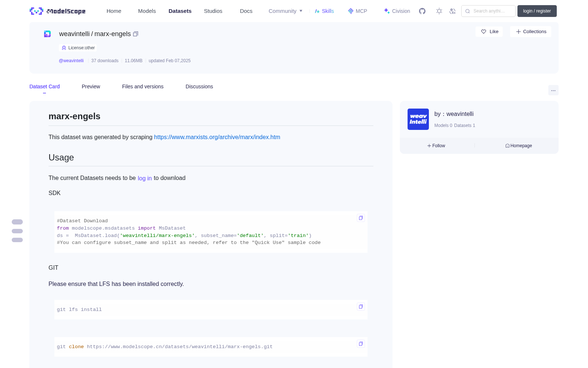Copy the git clone command
Image resolution: width=588 pixels, height=368 pixels.
coord(361,344)
